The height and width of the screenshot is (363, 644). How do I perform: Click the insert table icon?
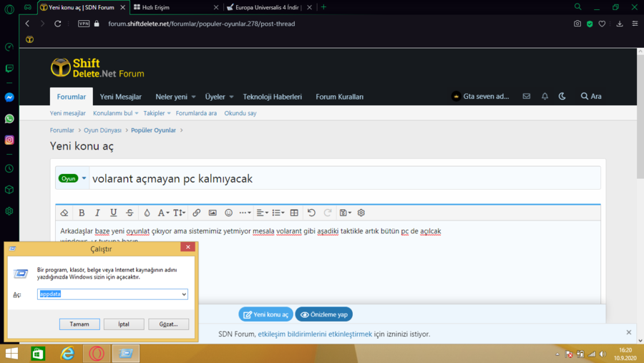click(x=294, y=213)
